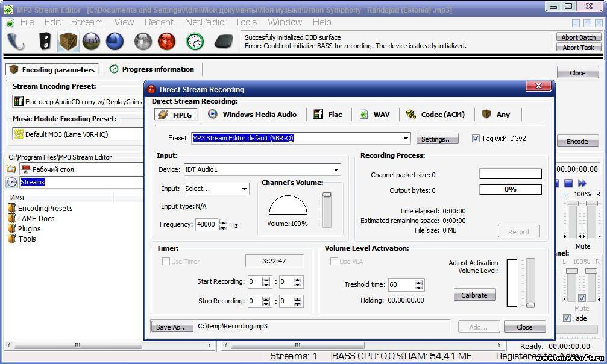
Task: Click horizontal scrollbar under file list
Action: 110,345
